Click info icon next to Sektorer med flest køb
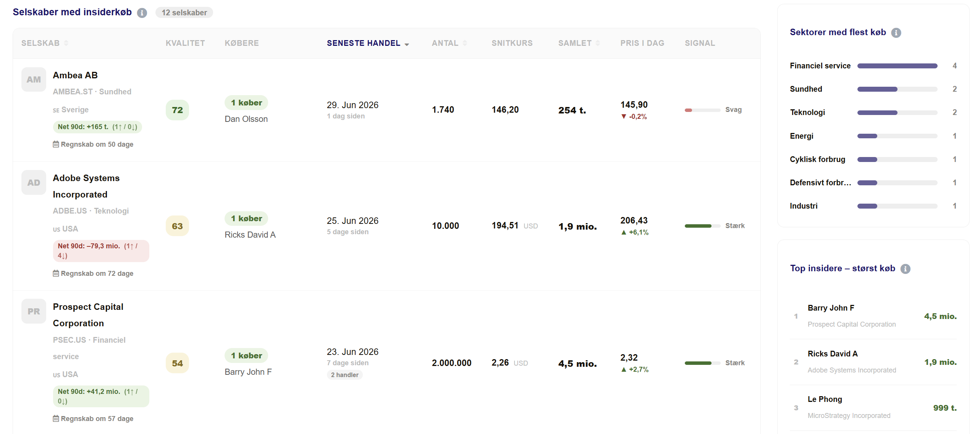This screenshot has width=980, height=434. 896,33
